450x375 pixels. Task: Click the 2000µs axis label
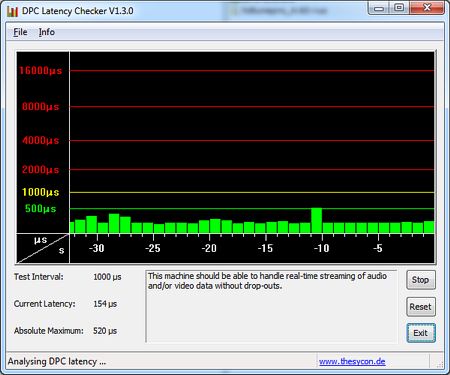(x=40, y=170)
